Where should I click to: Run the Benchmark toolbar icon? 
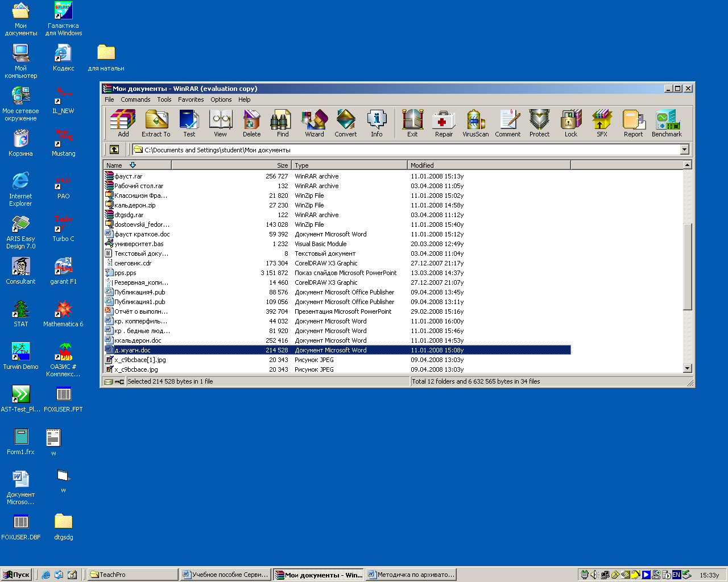tap(667, 123)
